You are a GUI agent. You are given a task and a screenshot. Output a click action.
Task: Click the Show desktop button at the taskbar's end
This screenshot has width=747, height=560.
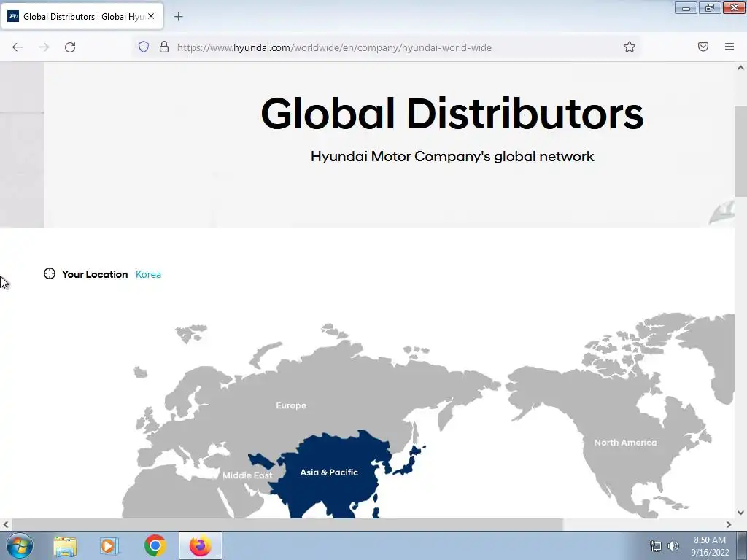click(742, 546)
